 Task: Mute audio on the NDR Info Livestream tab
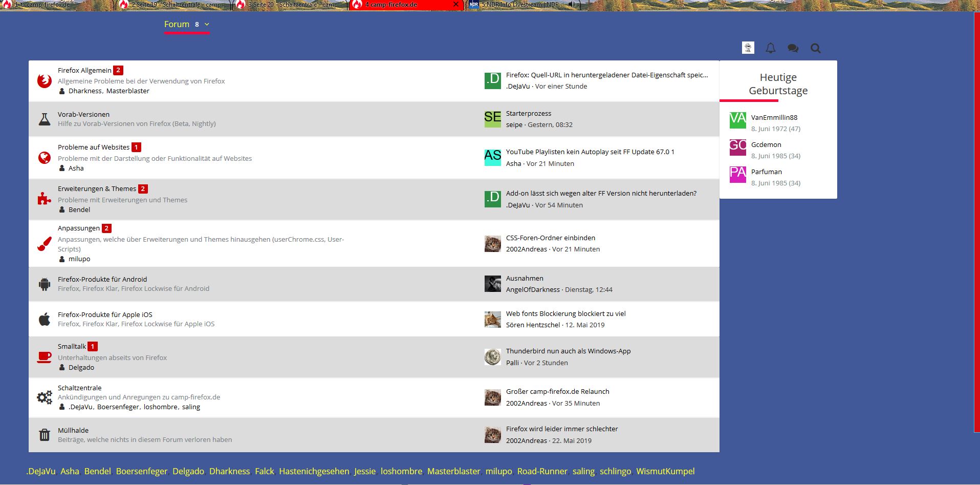click(x=572, y=5)
